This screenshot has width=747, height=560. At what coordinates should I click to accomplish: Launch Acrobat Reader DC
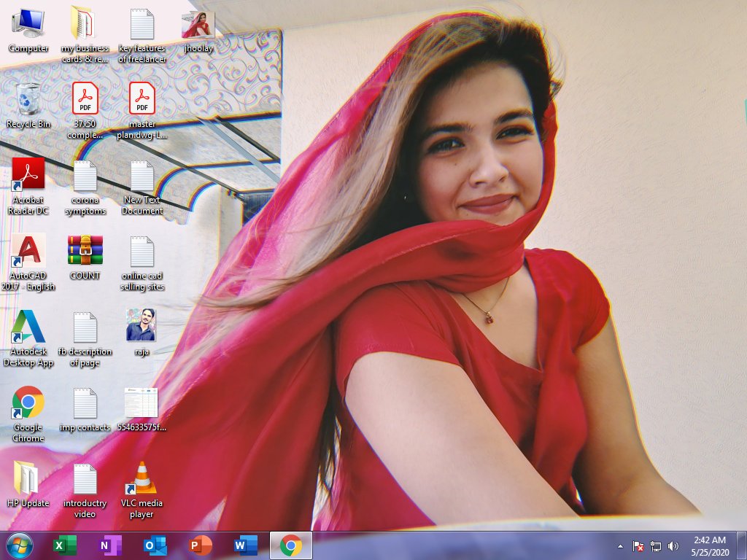[x=28, y=175]
